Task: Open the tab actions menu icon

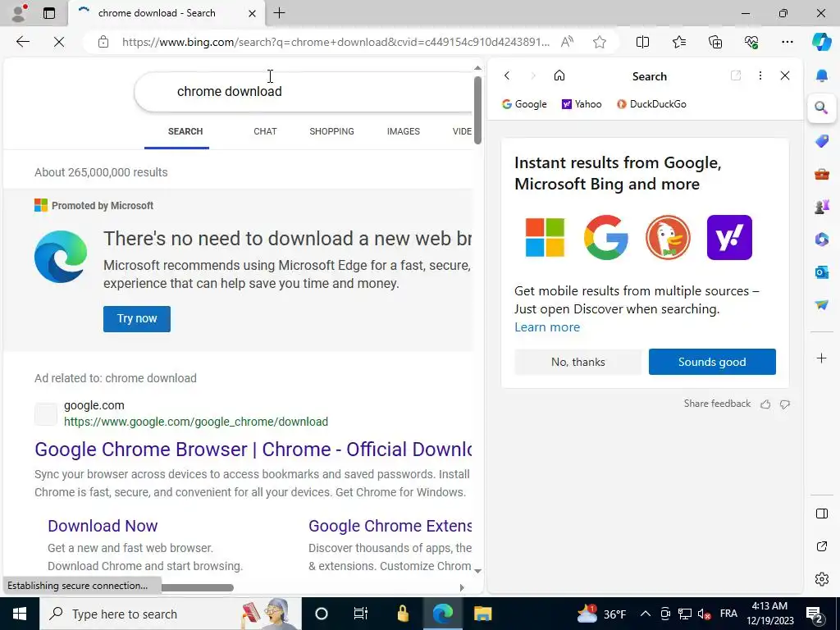Action: pos(49,13)
